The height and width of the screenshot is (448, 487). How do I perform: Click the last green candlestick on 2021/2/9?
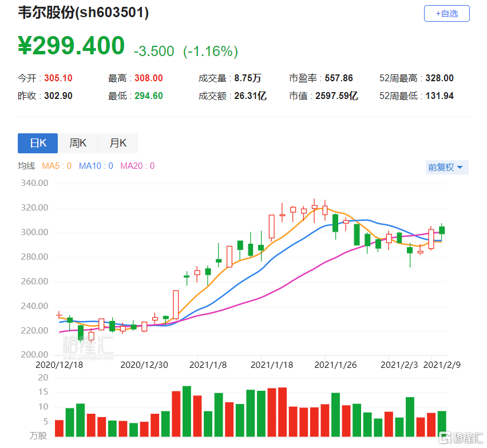[x=442, y=231]
